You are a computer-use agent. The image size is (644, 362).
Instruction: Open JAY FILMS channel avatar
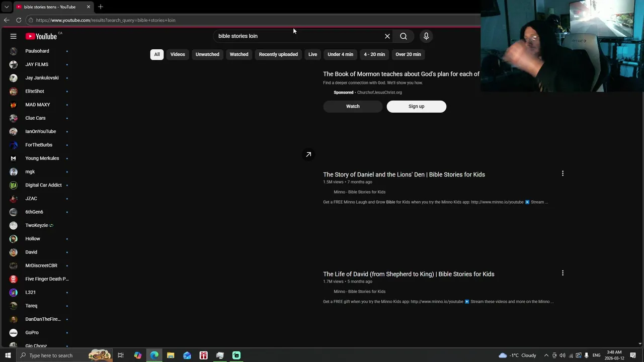pyautogui.click(x=14, y=64)
